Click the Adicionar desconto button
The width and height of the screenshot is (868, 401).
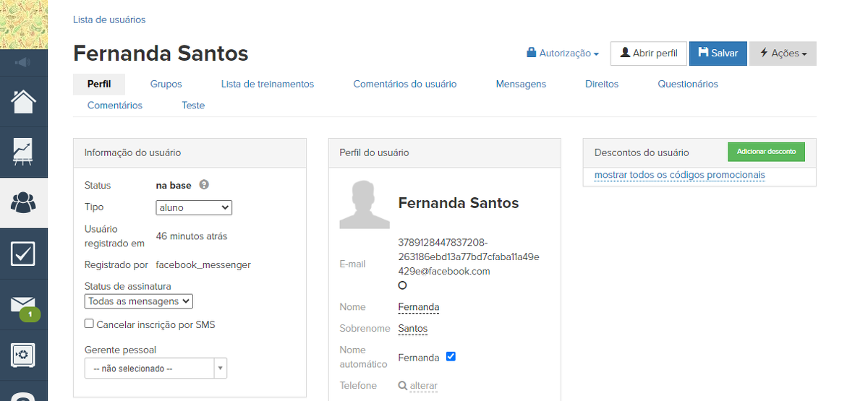(x=765, y=152)
